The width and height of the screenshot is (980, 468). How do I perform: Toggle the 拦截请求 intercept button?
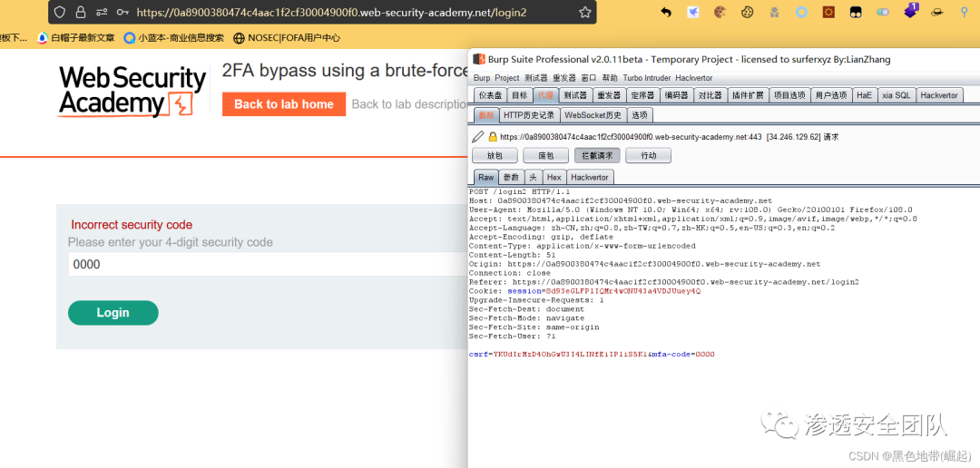pyautogui.click(x=597, y=156)
